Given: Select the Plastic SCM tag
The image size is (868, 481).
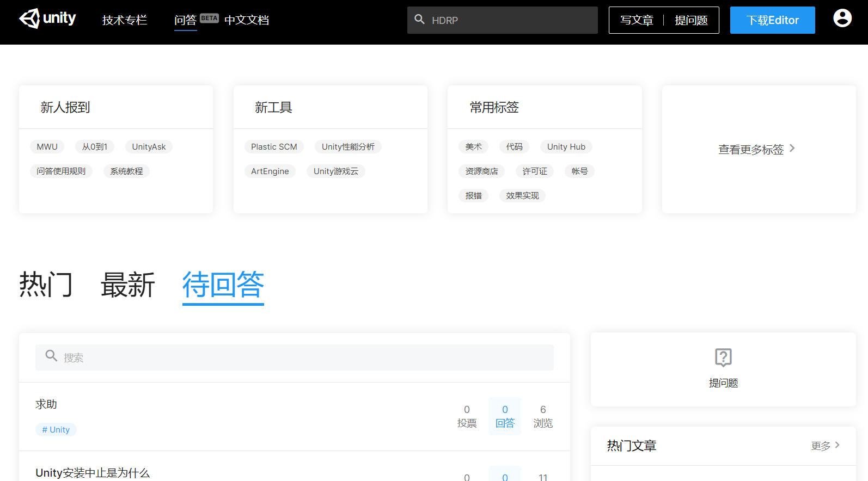Looking at the screenshot, I should click(x=274, y=147).
